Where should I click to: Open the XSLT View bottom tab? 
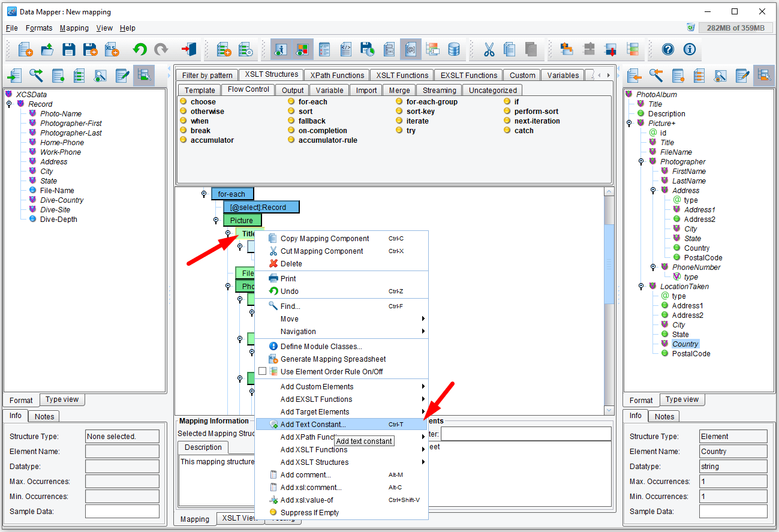coord(240,518)
